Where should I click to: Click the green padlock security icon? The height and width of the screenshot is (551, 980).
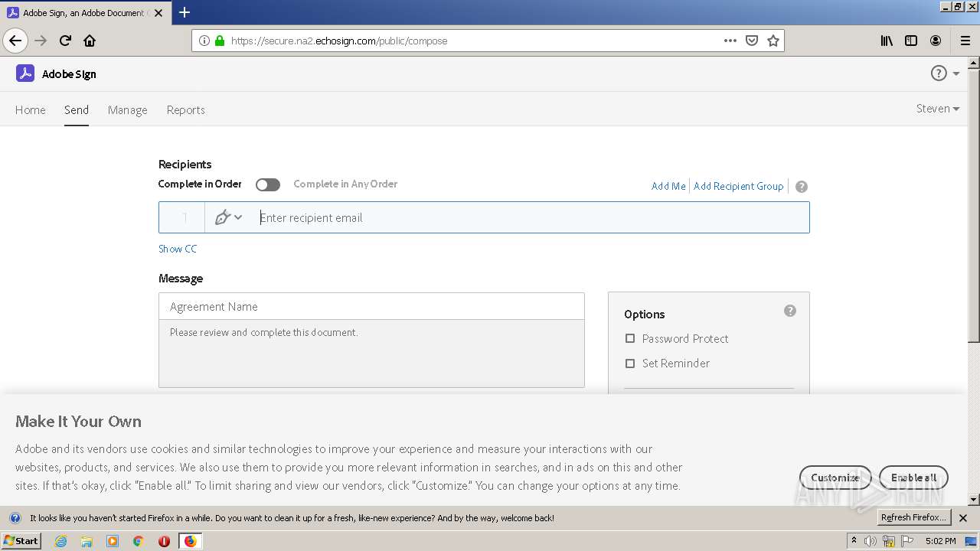coord(220,41)
